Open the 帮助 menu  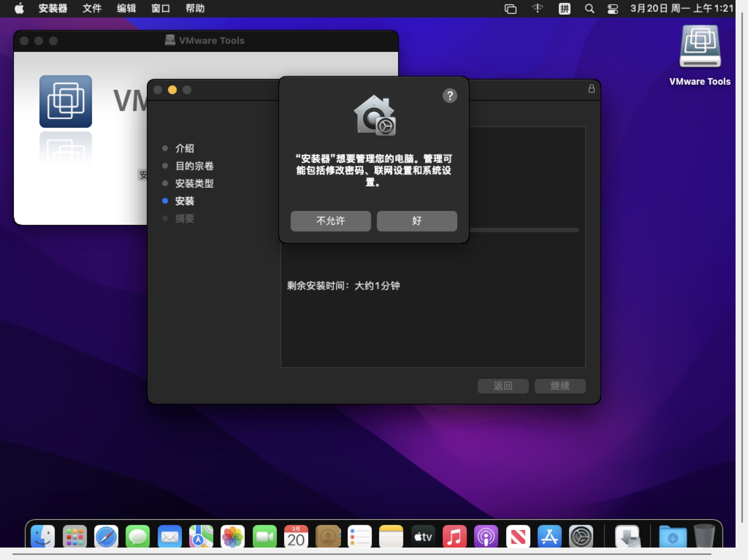195,8
